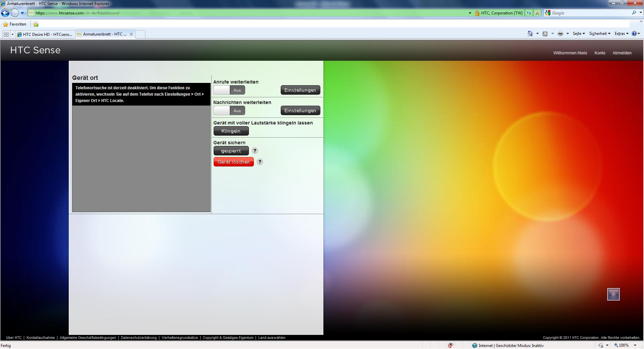The image size is (644, 349).
Task: Open Kontaktaufnahme footer link
Action: [x=41, y=338]
